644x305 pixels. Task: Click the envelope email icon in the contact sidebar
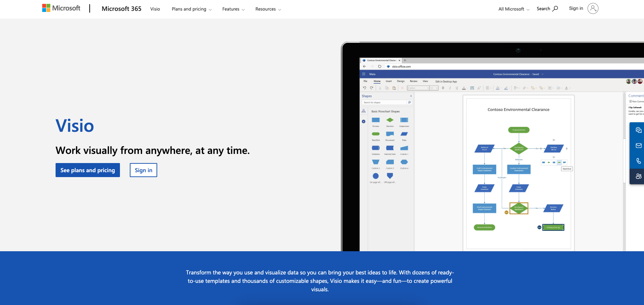coord(638,145)
